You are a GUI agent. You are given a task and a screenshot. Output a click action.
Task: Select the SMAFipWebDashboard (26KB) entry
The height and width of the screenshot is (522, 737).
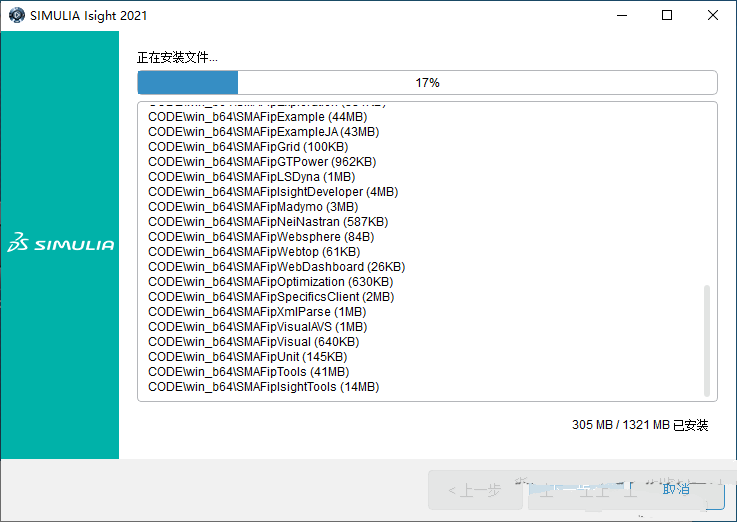(276, 267)
